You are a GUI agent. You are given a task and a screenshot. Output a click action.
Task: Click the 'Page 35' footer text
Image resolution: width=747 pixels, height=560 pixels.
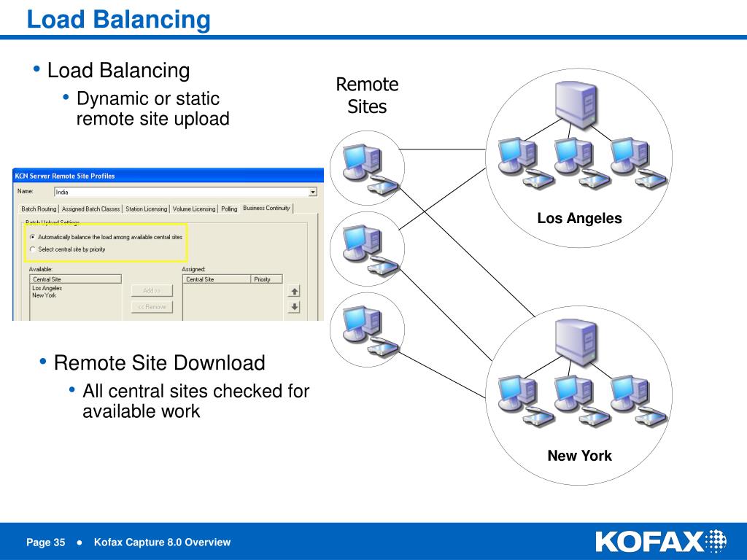pos(46,542)
